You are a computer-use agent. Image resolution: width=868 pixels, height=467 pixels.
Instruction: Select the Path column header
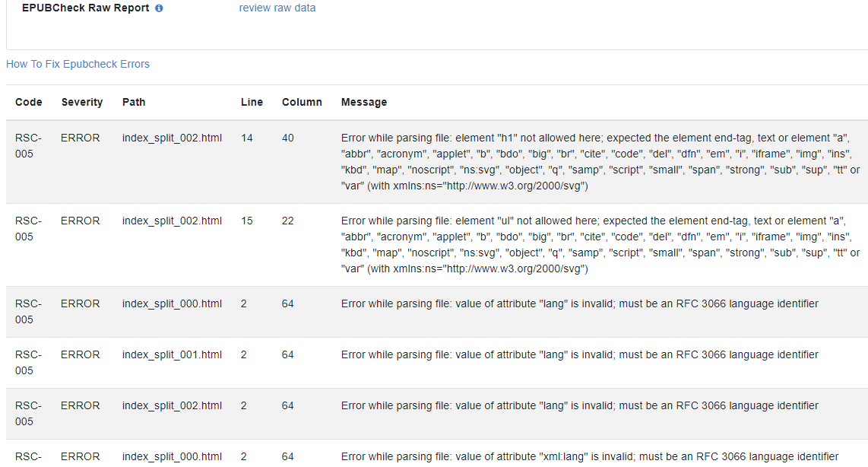[x=134, y=102]
